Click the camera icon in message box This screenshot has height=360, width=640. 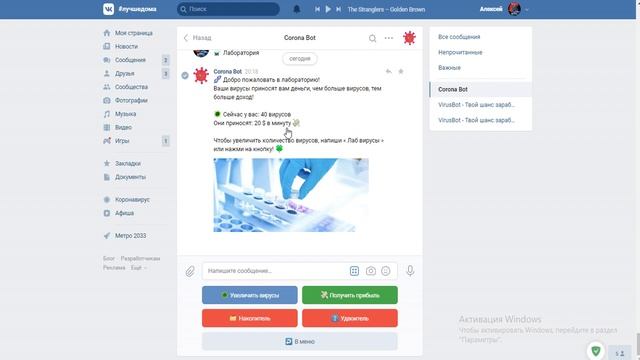tap(371, 271)
